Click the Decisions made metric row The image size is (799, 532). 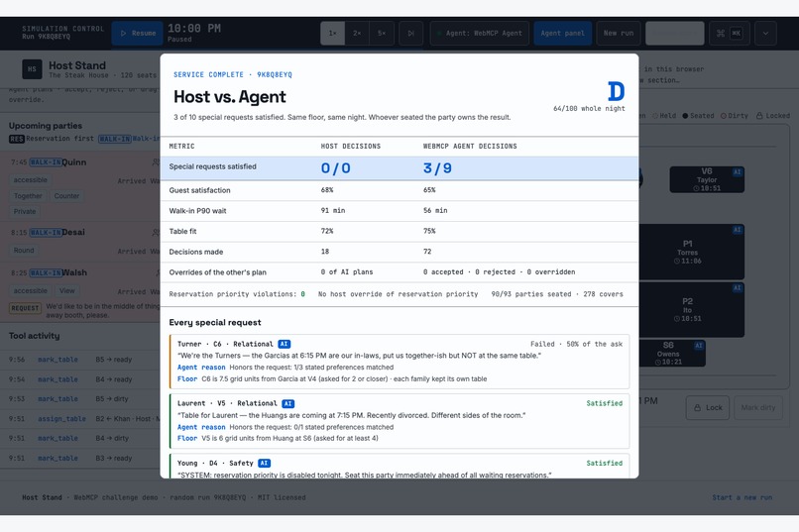[399, 252]
